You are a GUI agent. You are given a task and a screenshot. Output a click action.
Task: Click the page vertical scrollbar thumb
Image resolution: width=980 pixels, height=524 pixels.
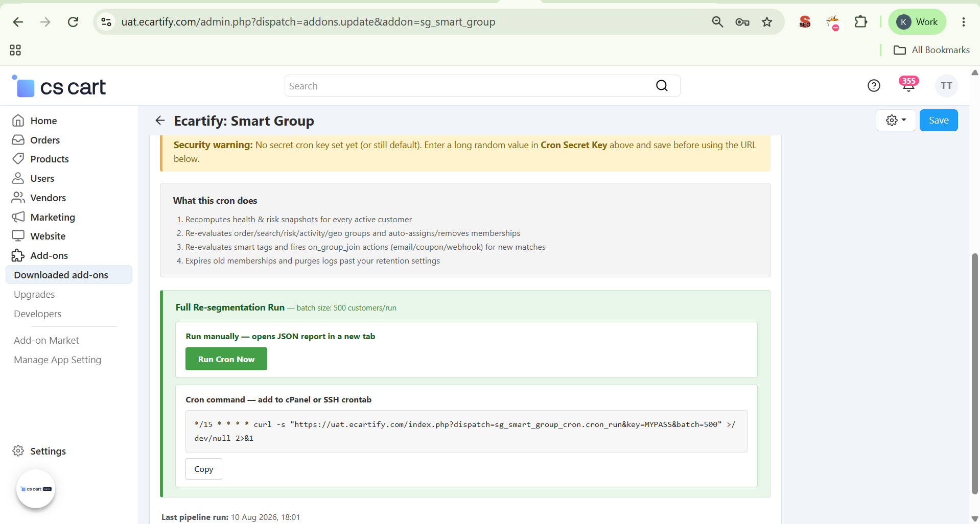pos(975,373)
